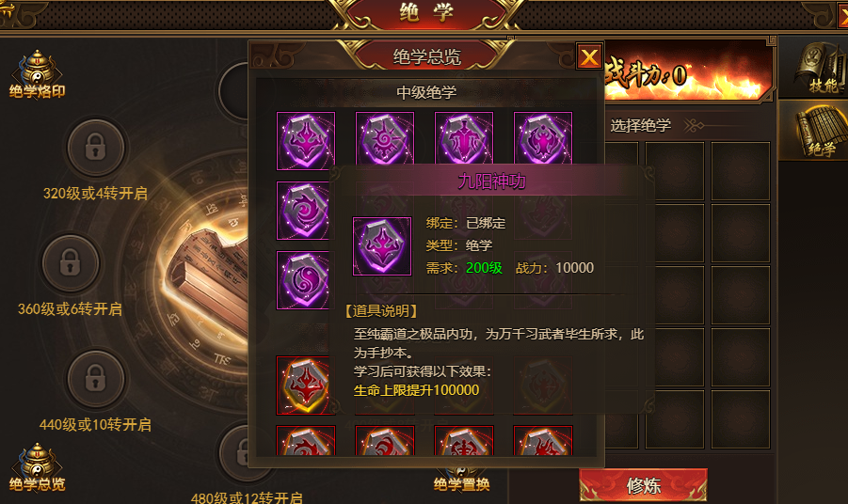Click the 九阳神功 item icon in tooltip
Viewport: 848px width, 504px height.
point(382,246)
